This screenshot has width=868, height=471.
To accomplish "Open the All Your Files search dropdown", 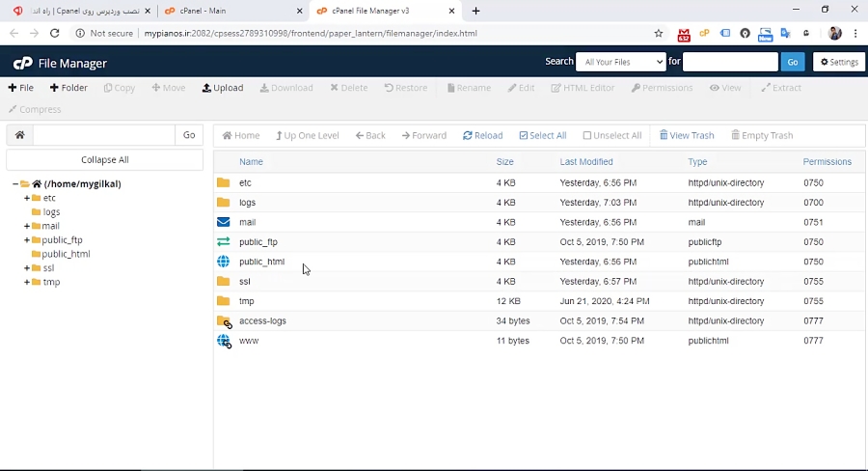I will pos(621,62).
